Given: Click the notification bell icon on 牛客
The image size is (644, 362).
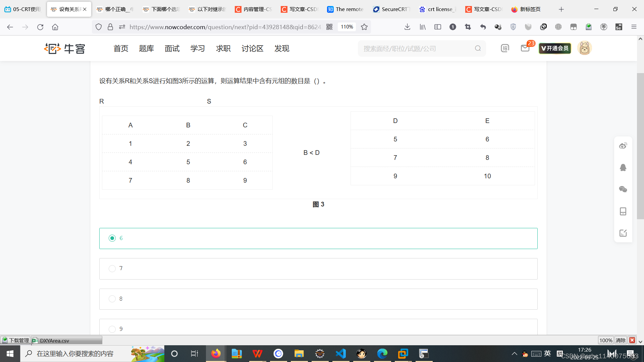Looking at the screenshot, I should pos(525,48).
